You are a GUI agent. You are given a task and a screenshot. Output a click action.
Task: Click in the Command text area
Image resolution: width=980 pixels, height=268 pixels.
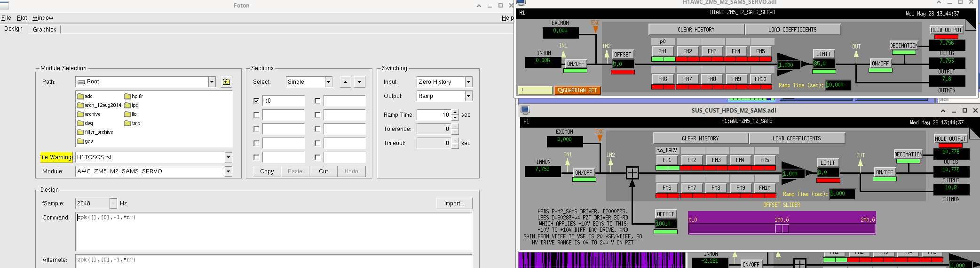[274, 232]
